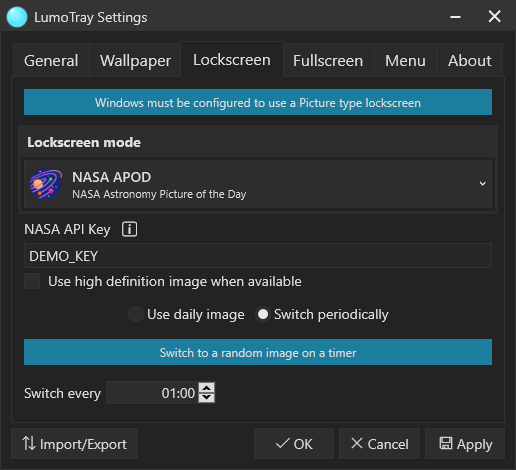The width and height of the screenshot is (516, 470).
Task: Click the NASA API Key info icon
Action: pos(129,229)
